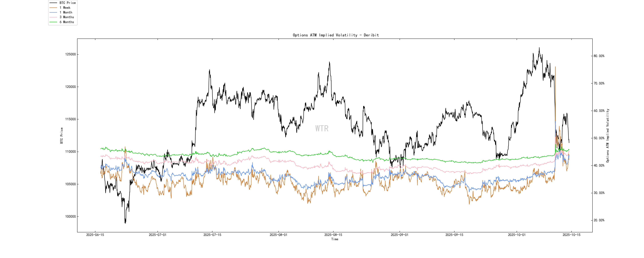Click the left BTC Price axis label
644x258 pixels.
(62, 135)
